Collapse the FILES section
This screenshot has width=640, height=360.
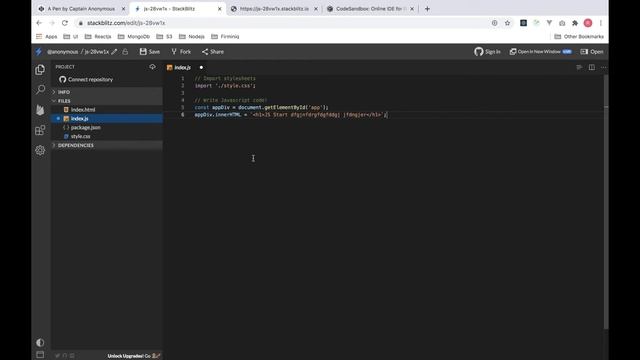tap(107, 101)
